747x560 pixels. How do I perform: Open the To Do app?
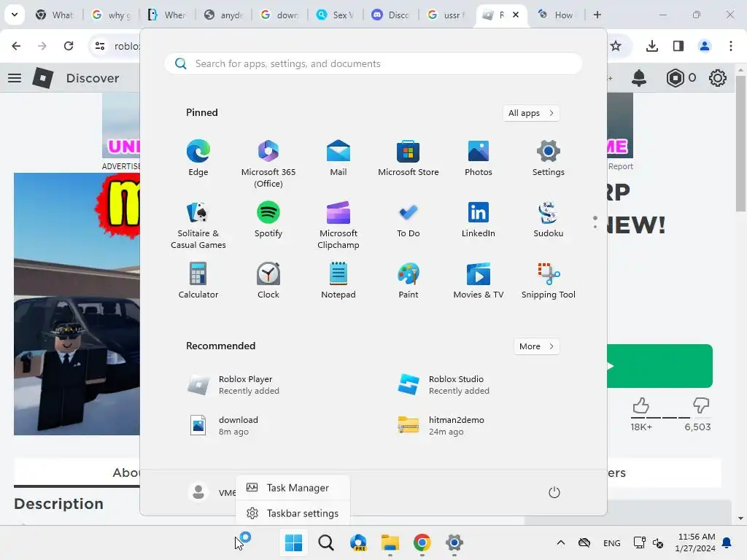pyautogui.click(x=409, y=219)
